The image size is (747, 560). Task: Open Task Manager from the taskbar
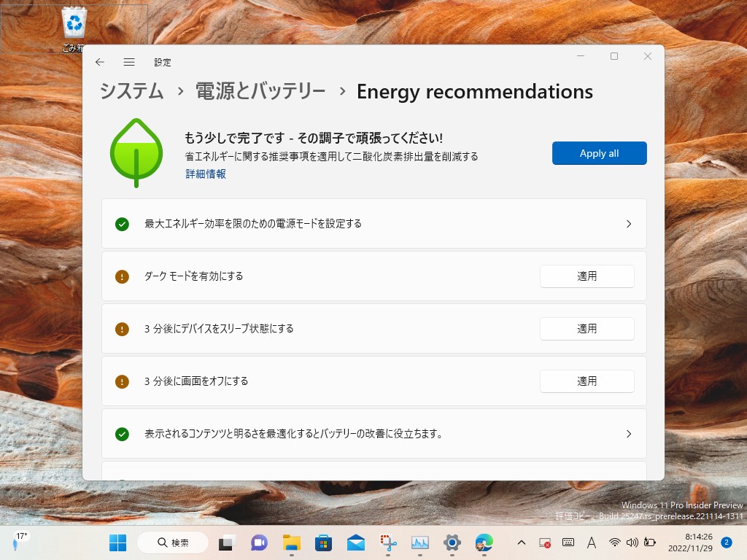coord(419,542)
